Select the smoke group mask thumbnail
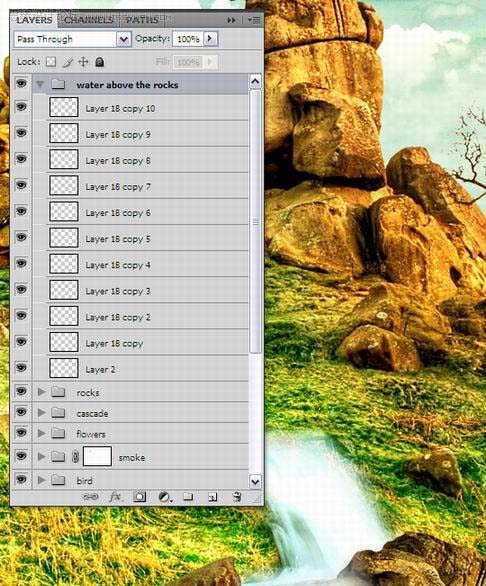Screen dimensions: 486x586 [97, 456]
